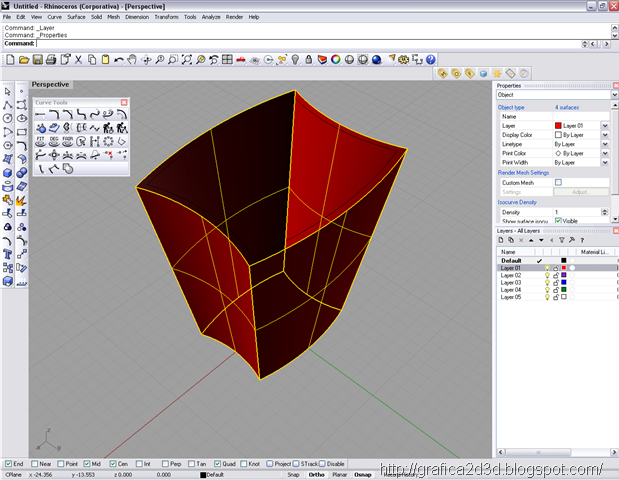Viewport: 619px width, 480px height.
Task: Click the color wheel icon in the toolbar
Action: 336,60
